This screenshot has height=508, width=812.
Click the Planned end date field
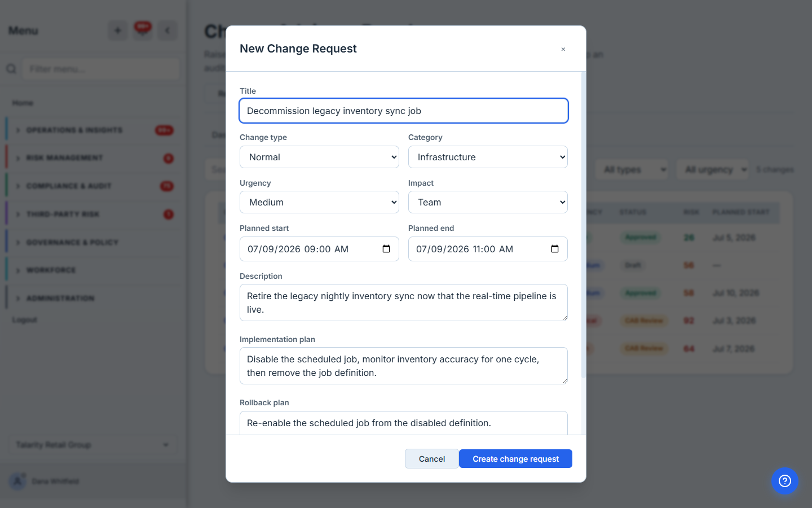pos(488,249)
